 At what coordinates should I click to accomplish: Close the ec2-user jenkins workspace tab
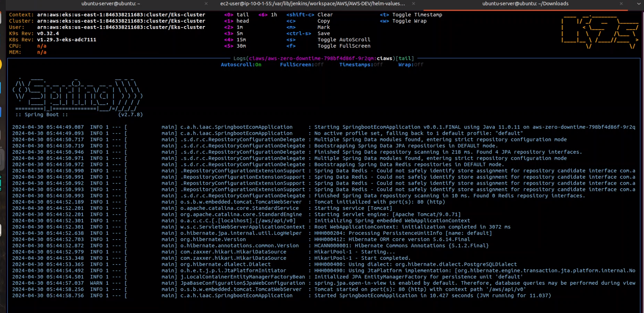(413, 4)
